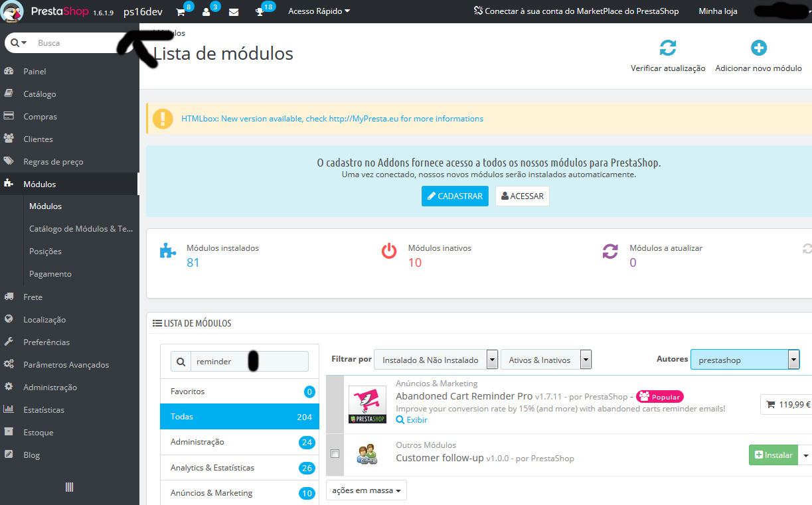812x505 pixels.
Task: Click the Exibir link for Abandoned Cart Reminder
Action: coord(412,420)
